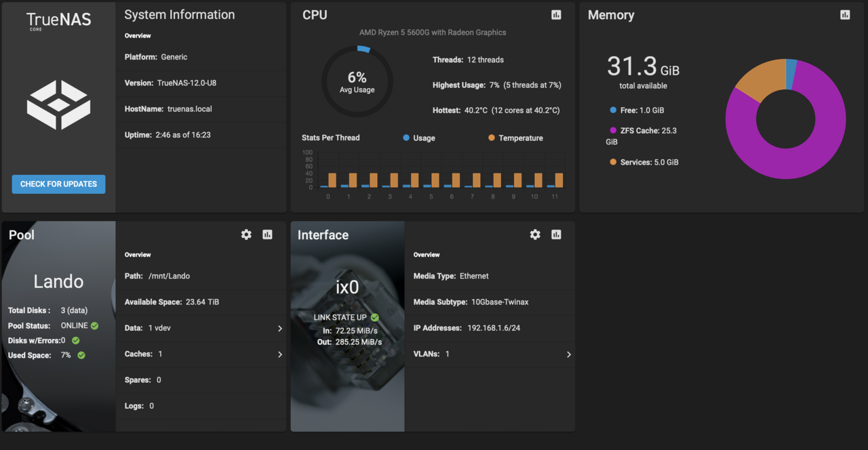
Task: Click the Path /mnt/Lando text
Action: click(x=157, y=277)
